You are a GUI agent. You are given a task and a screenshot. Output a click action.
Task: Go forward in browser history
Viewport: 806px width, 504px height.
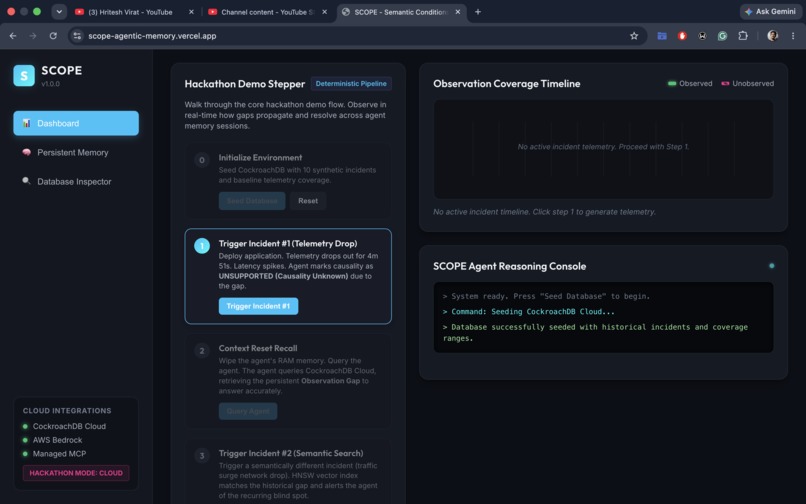coord(33,36)
